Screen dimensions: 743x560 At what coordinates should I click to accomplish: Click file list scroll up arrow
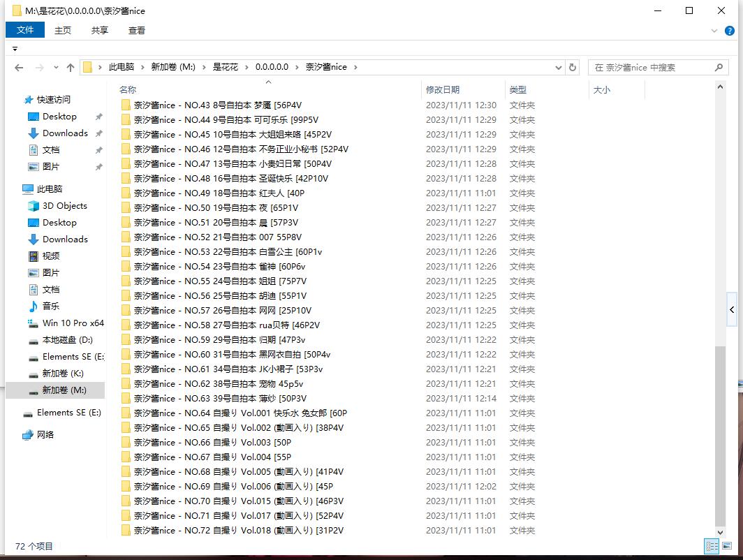click(x=720, y=87)
